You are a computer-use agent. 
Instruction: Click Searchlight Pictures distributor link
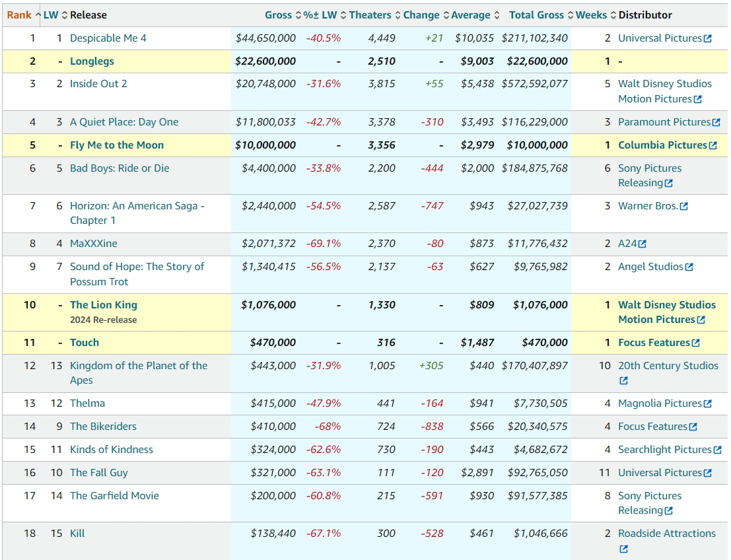point(665,450)
